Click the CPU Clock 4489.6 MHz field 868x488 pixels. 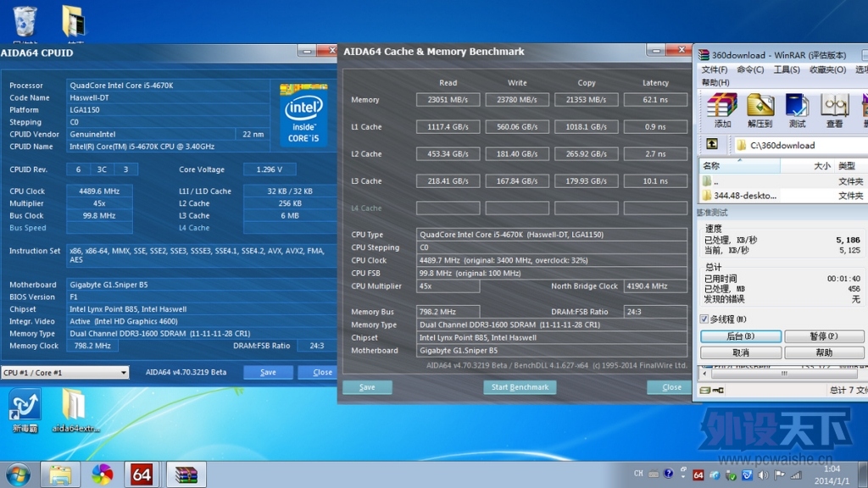[99, 191]
